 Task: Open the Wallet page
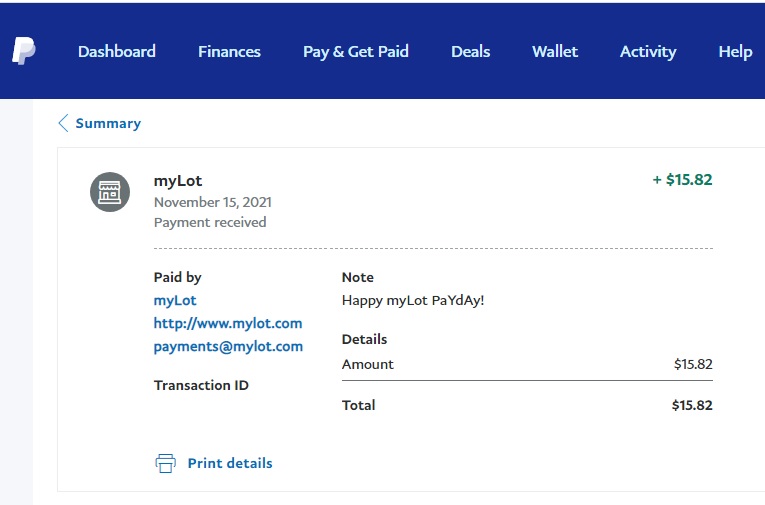click(555, 51)
